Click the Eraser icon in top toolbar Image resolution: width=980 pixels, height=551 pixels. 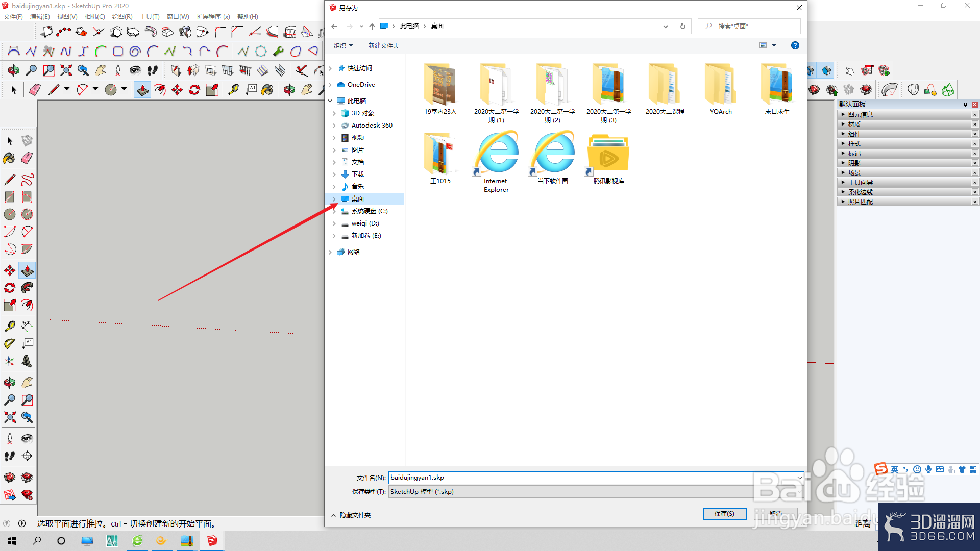[x=35, y=90]
